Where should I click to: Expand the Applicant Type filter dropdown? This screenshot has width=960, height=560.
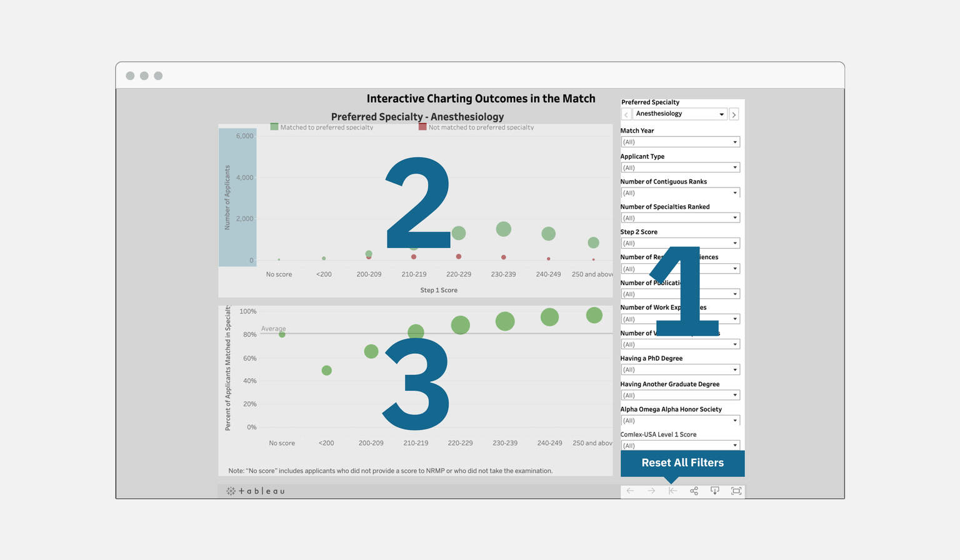coord(680,167)
